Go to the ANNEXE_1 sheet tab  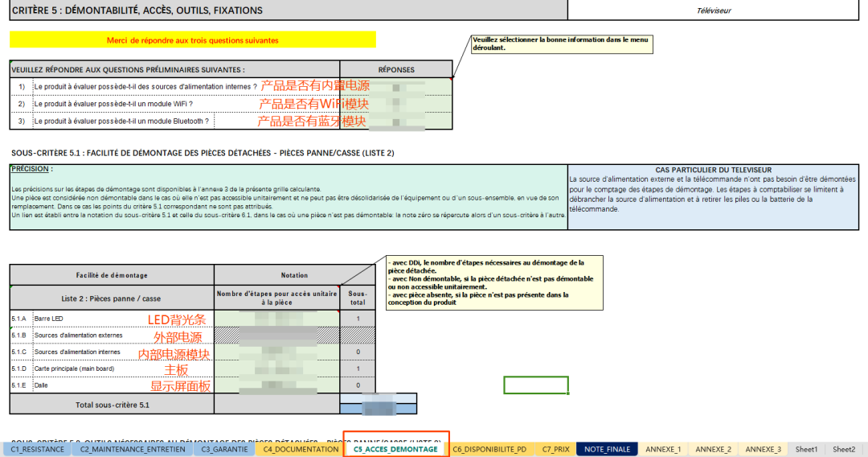click(663, 449)
